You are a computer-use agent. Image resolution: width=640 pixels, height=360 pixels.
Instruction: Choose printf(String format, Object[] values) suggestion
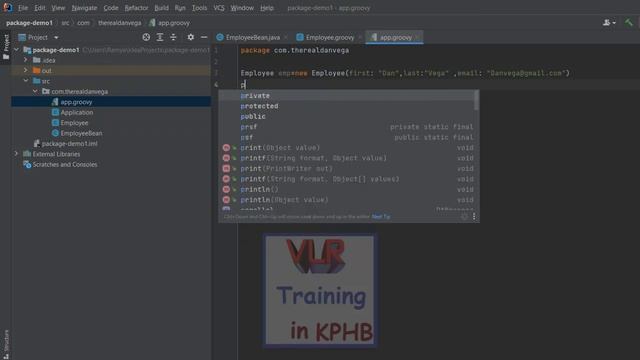coord(349,179)
